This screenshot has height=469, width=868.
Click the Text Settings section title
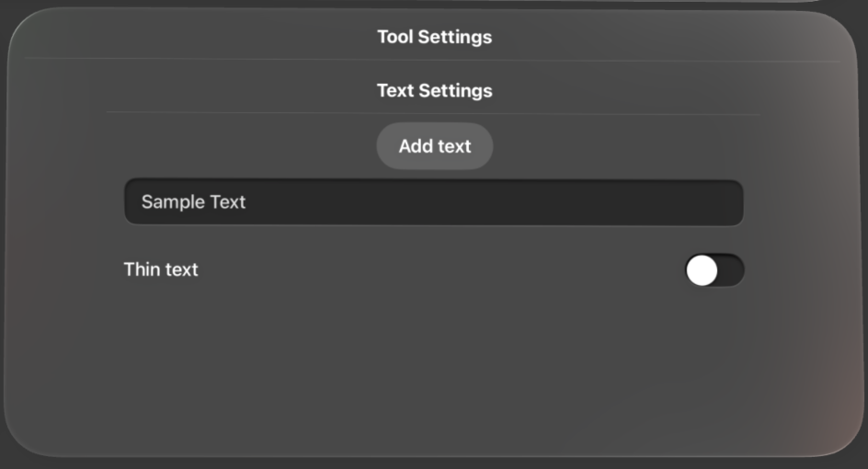coord(434,91)
